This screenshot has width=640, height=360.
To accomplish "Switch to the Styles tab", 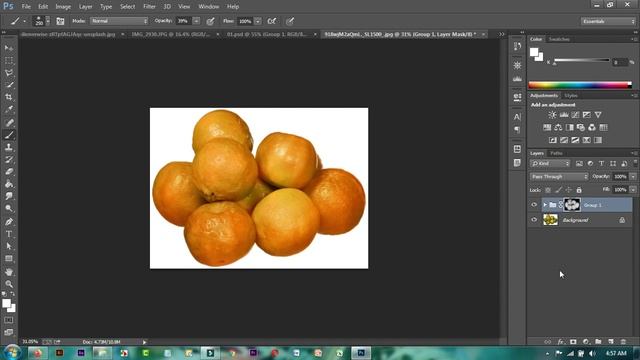I will pos(571,96).
